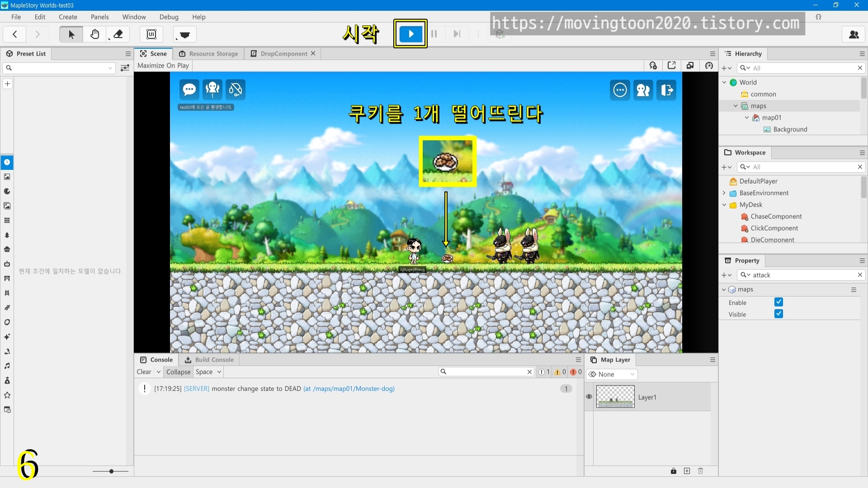Click the lock icon in Map Layer panel
Screen dimensions: 868x488
pos(674,471)
